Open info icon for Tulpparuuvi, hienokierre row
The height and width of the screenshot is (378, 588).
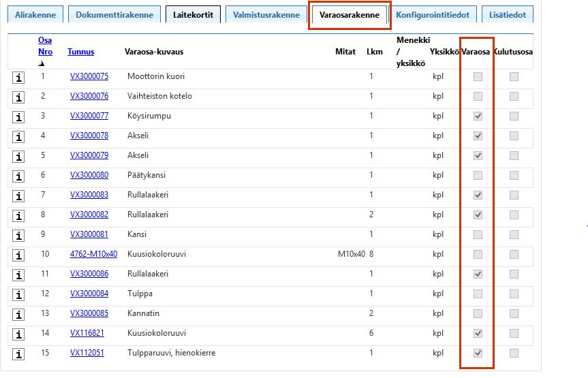(x=19, y=354)
